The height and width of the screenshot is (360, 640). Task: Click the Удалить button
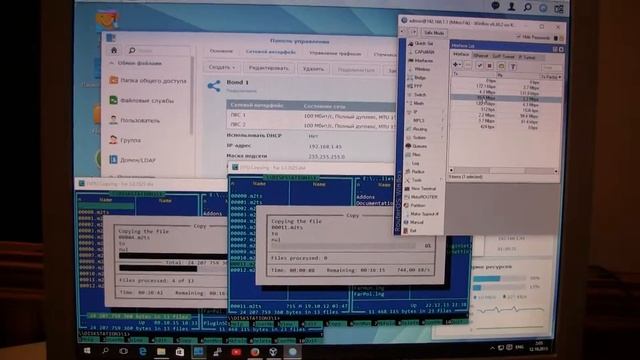pyautogui.click(x=313, y=69)
